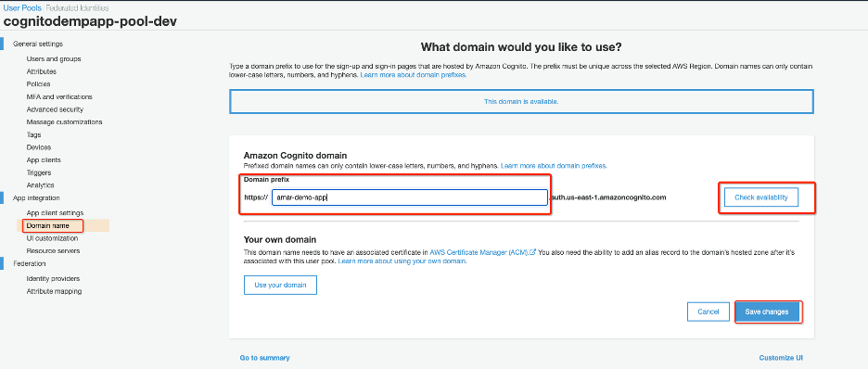Open Advanced security settings

pos(55,109)
